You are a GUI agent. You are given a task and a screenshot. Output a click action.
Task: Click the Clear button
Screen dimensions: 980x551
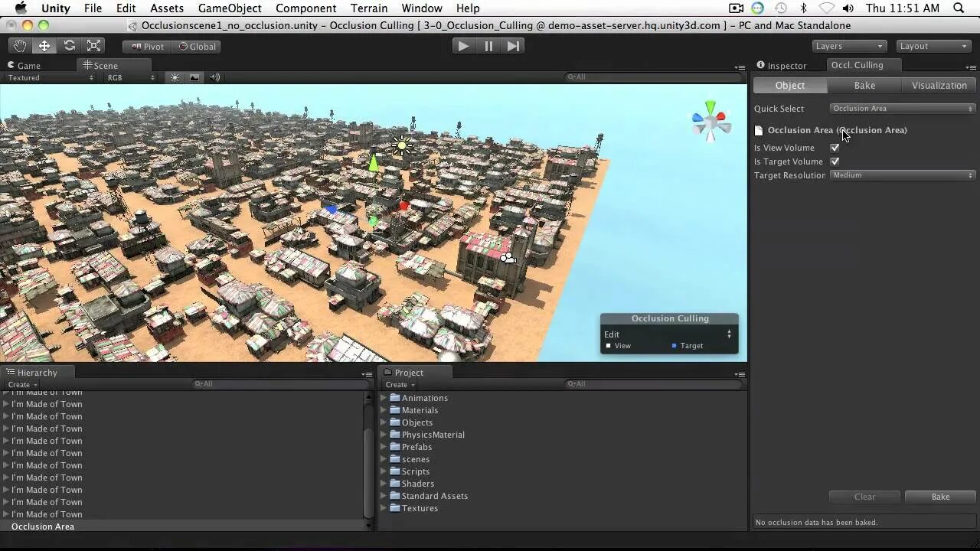click(x=864, y=497)
